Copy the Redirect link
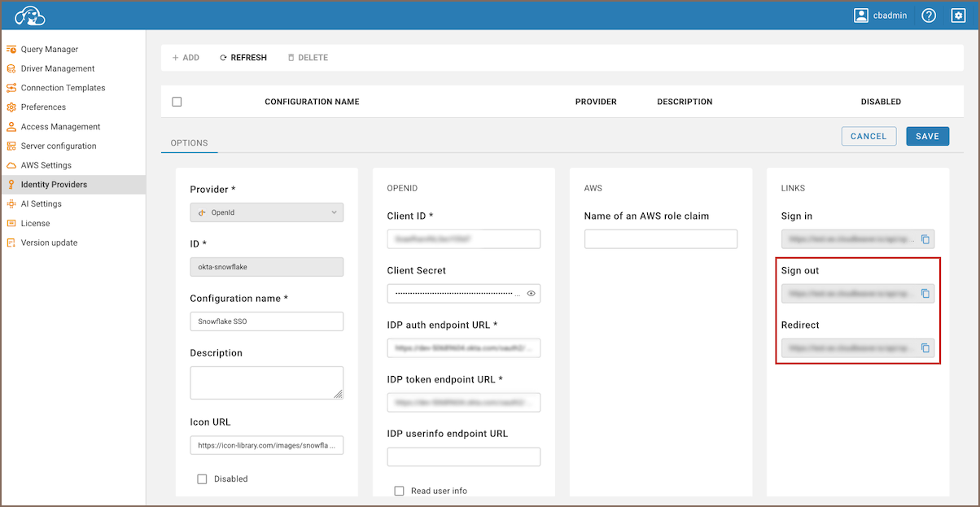The width and height of the screenshot is (980, 507). coord(925,348)
